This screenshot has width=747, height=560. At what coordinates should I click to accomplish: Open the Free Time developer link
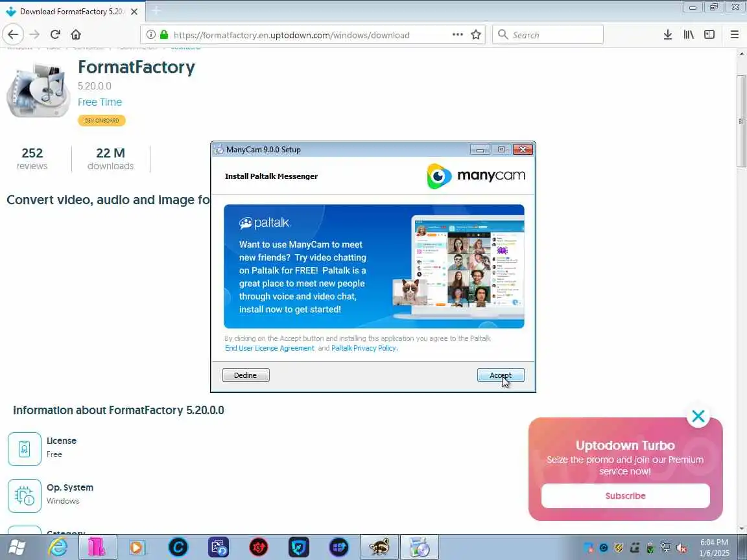point(100,102)
